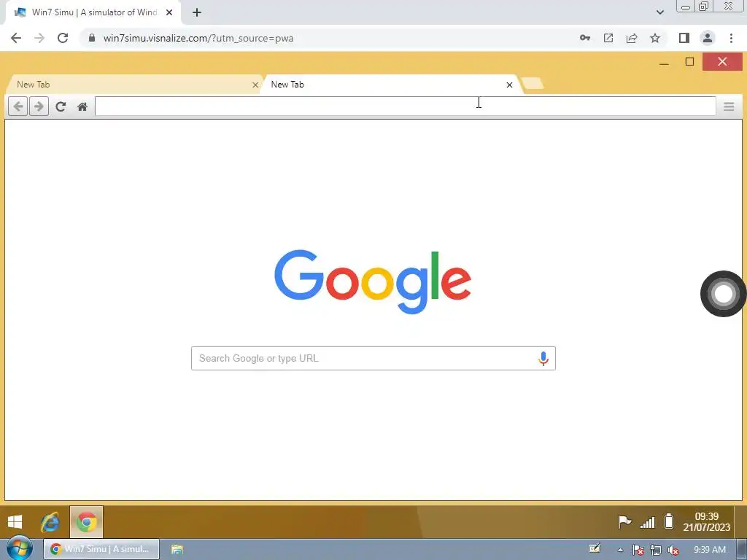Open the 09:39 21/07/2023 clock
This screenshot has height=560, width=747.
(x=706, y=522)
